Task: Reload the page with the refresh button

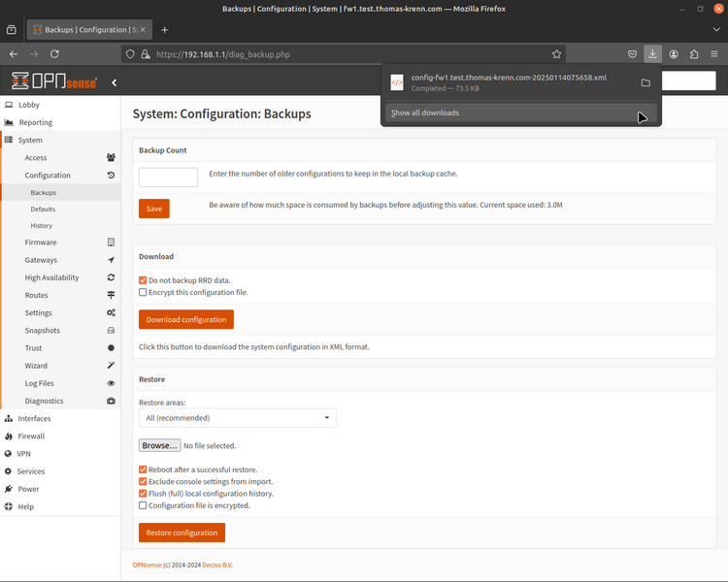Action: tap(54, 54)
